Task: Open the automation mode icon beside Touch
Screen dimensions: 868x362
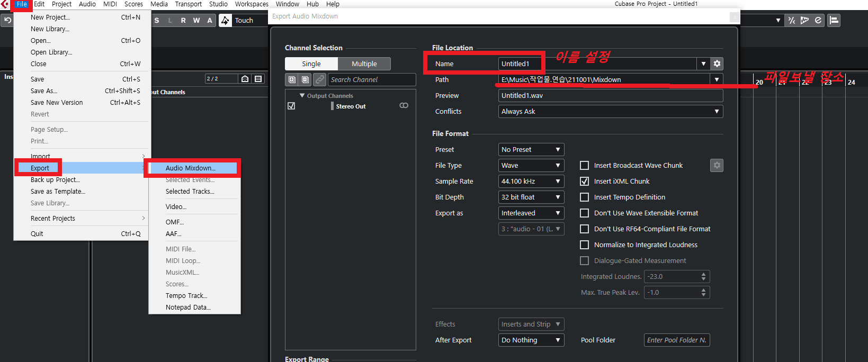Action: (226, 20)
